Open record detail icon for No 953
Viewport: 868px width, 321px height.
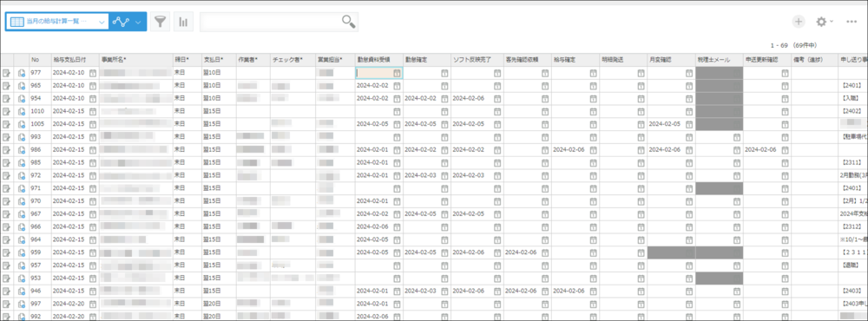pos(22,278)
